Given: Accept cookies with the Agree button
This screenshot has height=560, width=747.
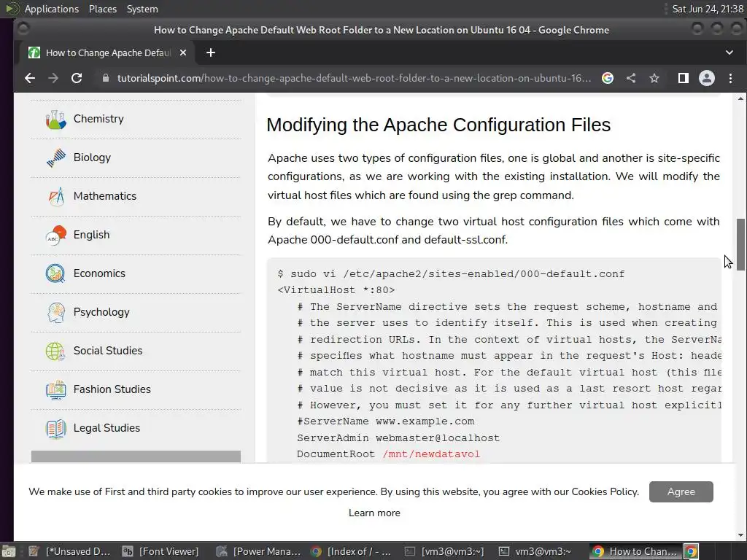Looking at the screenshot, I should [x=681, y=492].
